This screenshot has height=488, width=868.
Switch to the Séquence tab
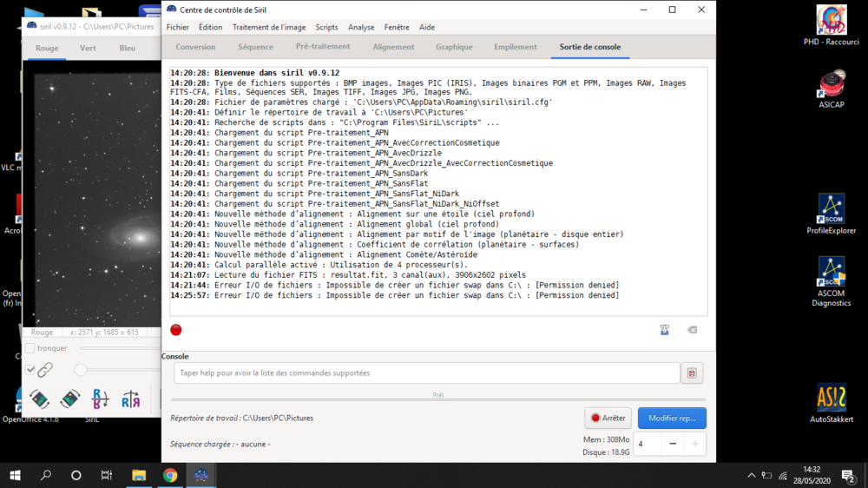(256, 47)
